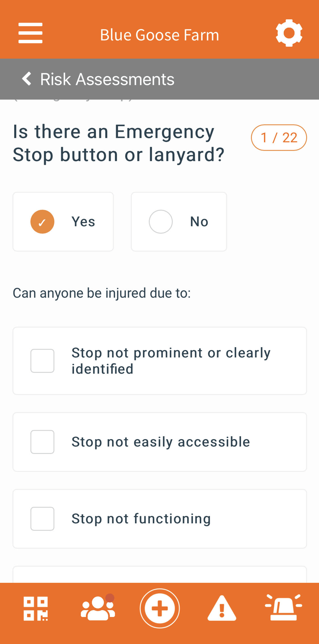
Task: Open the Blue Goose Farm title
Action: click(159, 34)
